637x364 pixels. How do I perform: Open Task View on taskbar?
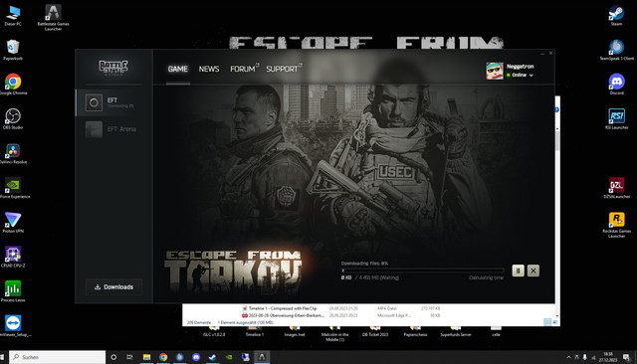point(129,357)
